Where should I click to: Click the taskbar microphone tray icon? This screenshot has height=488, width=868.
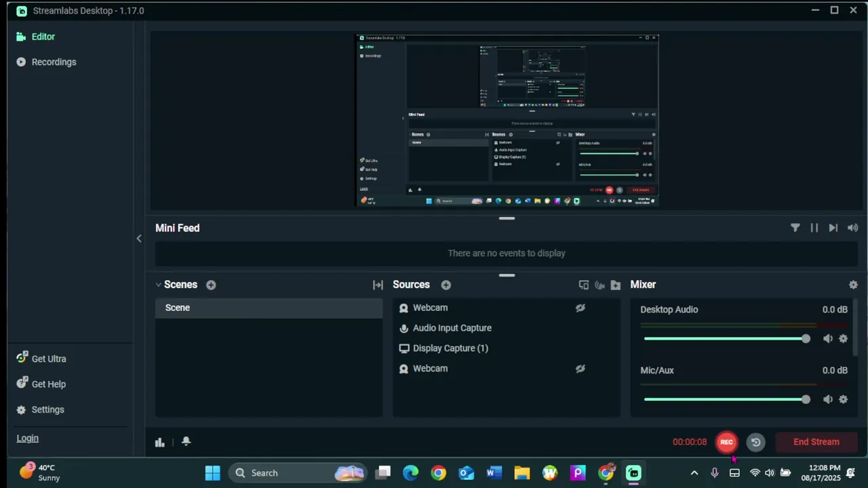(x=714, y=473)
